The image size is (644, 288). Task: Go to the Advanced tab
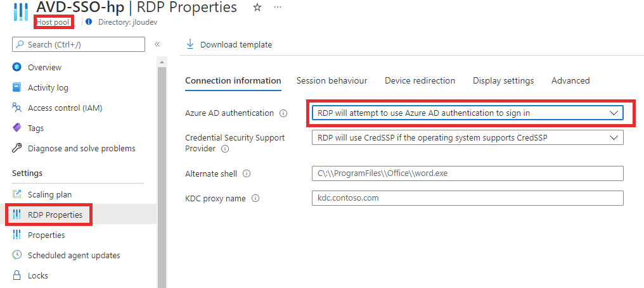570,81
